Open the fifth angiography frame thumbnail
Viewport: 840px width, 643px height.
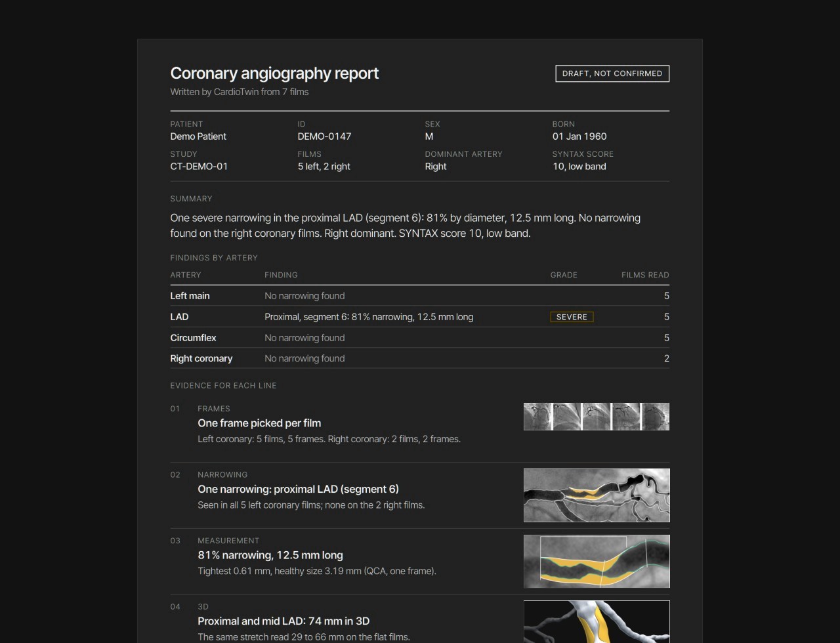click(x=655, y=417)
